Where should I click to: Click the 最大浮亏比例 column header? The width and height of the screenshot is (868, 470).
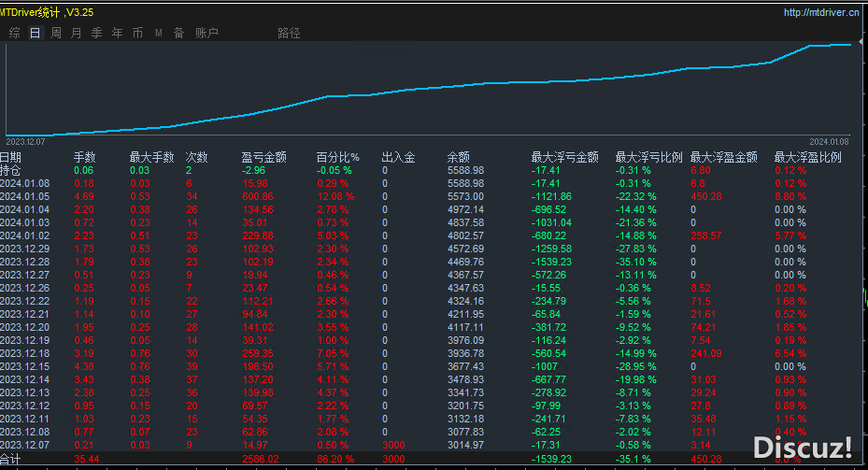click(x=648, y=157)
